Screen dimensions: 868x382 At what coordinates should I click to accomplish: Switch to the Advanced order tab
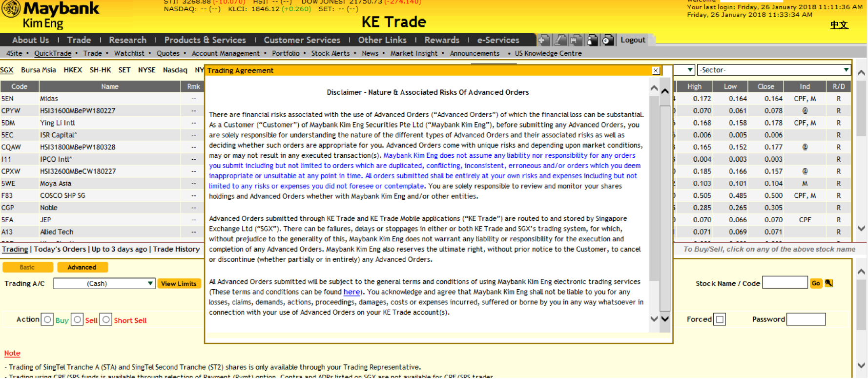pyautogui.click(x=82, y=268)
